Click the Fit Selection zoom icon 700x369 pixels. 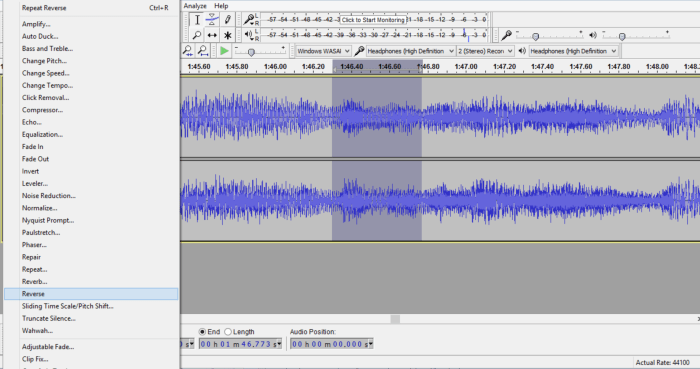pos(188,51)
